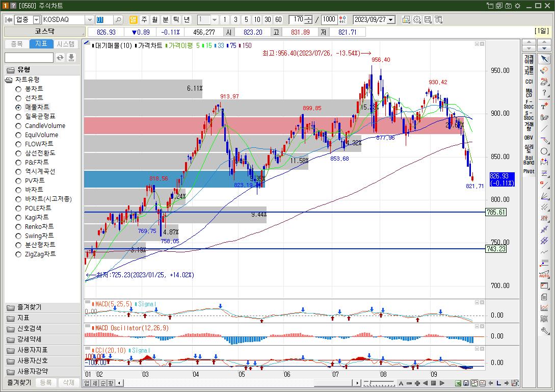Click the indicator search input field
Image resolution: width=555 pixels, height=392 pixels.
coord(29,58)
